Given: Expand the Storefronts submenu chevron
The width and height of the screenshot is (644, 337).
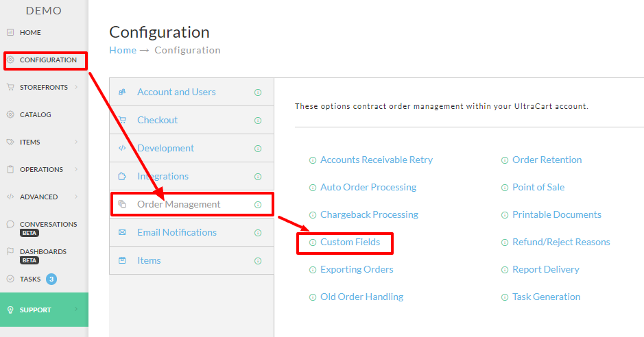Looking at the screenshot, I should pos(76,87).
